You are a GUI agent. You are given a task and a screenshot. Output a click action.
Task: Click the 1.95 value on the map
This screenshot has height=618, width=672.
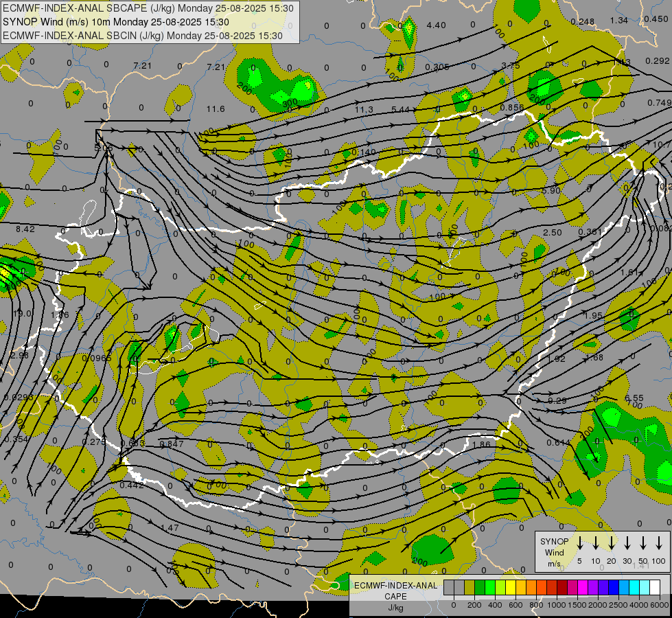(594, 315)
